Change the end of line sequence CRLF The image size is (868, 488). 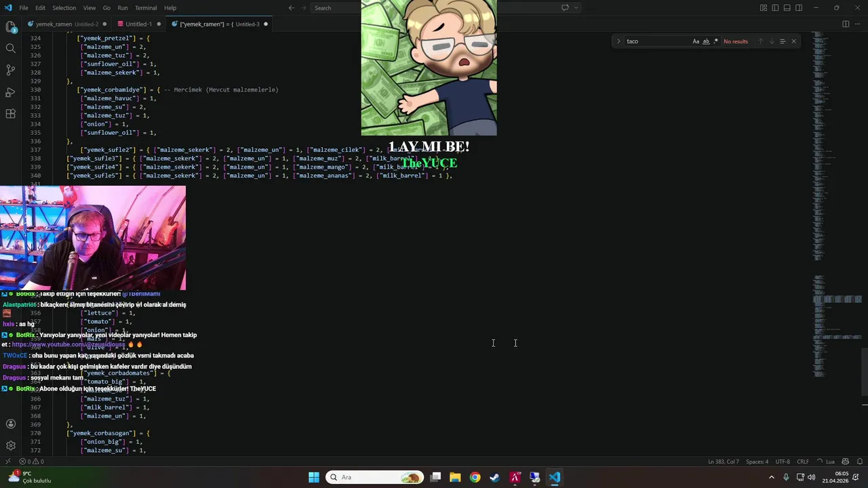(x=803, y=462)
